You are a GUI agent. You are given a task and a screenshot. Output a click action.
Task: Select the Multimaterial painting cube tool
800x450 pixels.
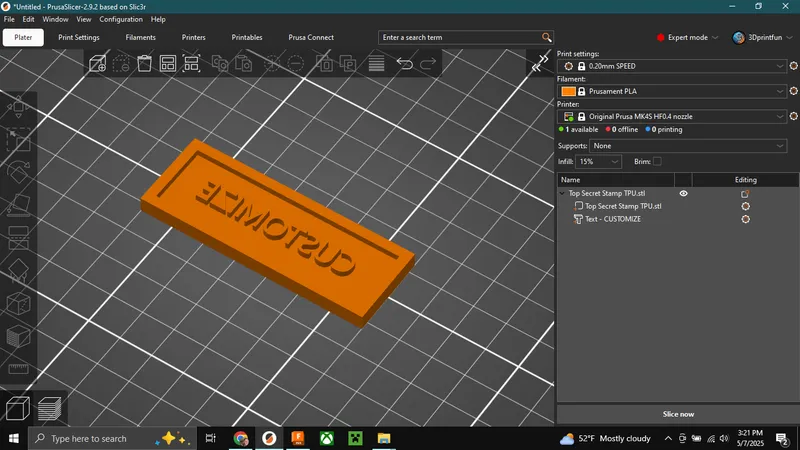[18, 337]
